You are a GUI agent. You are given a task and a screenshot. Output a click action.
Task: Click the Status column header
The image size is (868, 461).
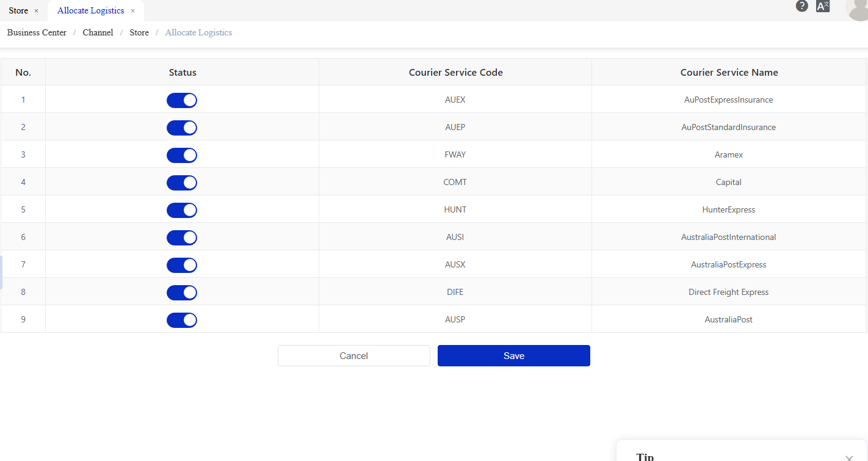coord(183,72)
